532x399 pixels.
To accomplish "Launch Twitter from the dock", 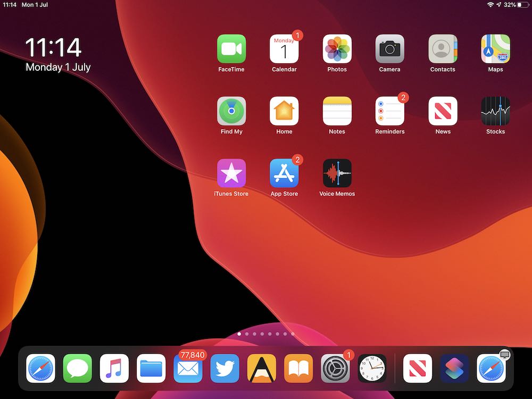I will 225,369.
